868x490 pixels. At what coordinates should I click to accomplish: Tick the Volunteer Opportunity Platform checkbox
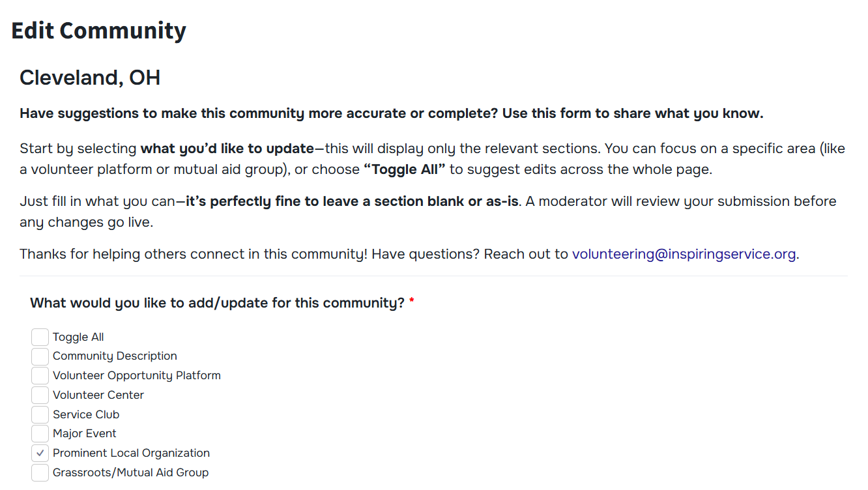click(40, 375)
